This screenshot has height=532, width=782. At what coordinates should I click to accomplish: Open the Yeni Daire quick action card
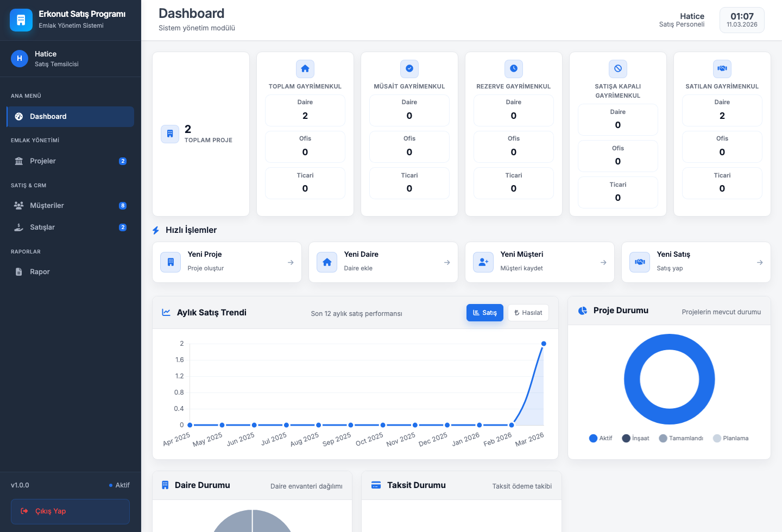383,262
